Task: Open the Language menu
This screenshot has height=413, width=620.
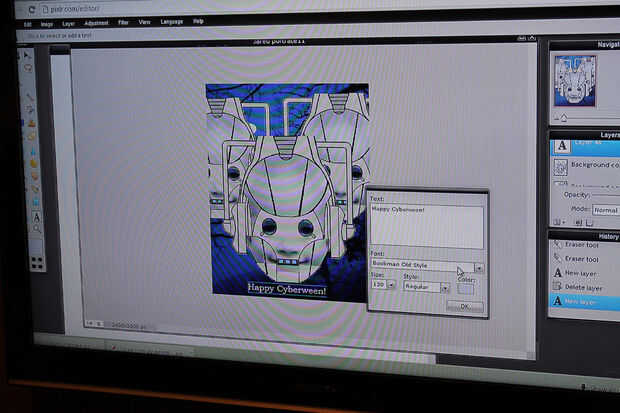Action: [172, 22]
